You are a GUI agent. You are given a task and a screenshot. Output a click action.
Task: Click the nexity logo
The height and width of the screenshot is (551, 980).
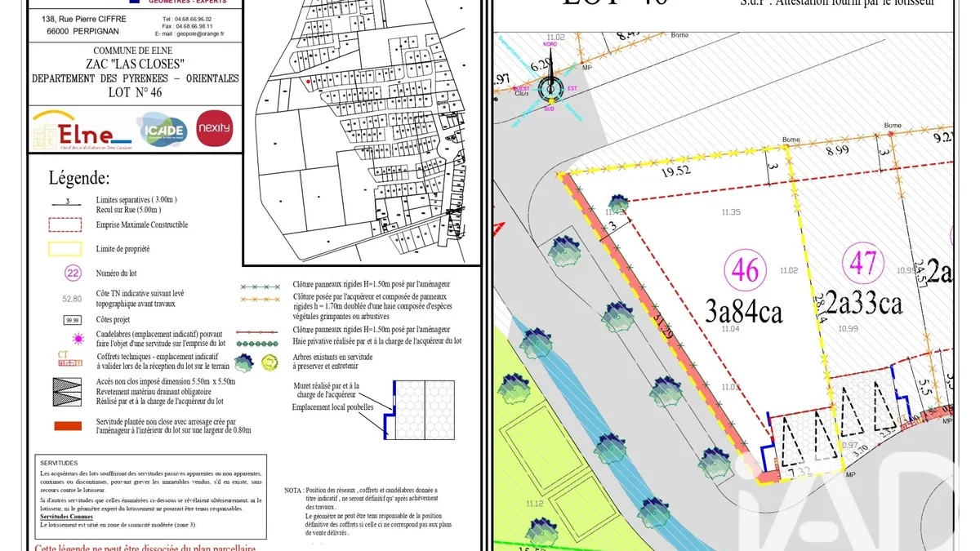click(x=215, y=128)
